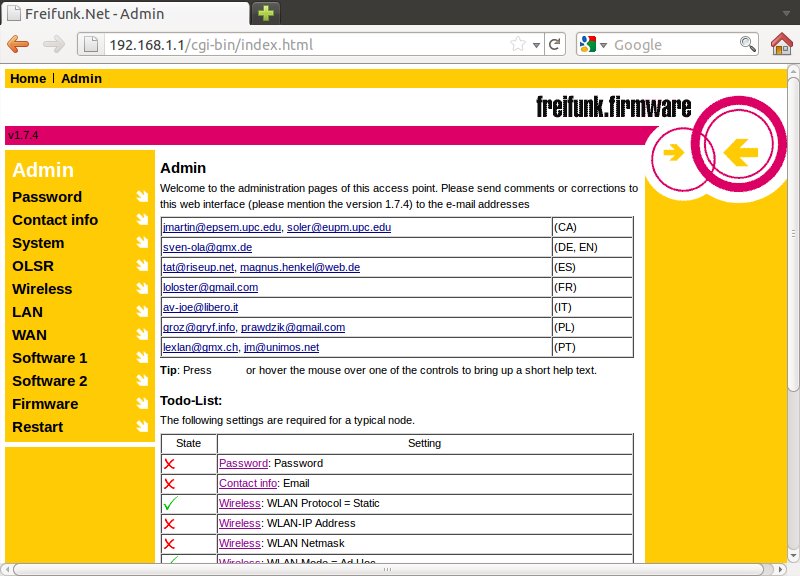Click the arrow icon next to Firmware
Image resolution: width=800 pixels, height=576 pixels.
click(142, 403)
